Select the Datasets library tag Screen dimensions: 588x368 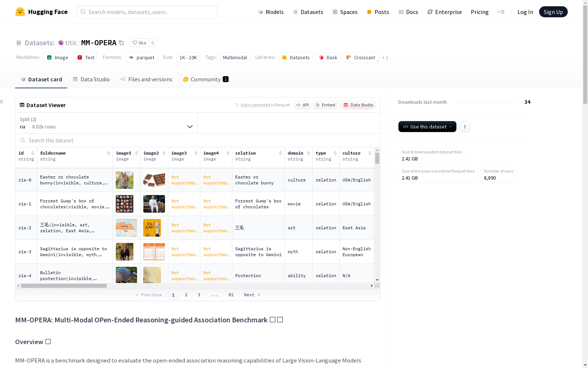tap(296, 57)
